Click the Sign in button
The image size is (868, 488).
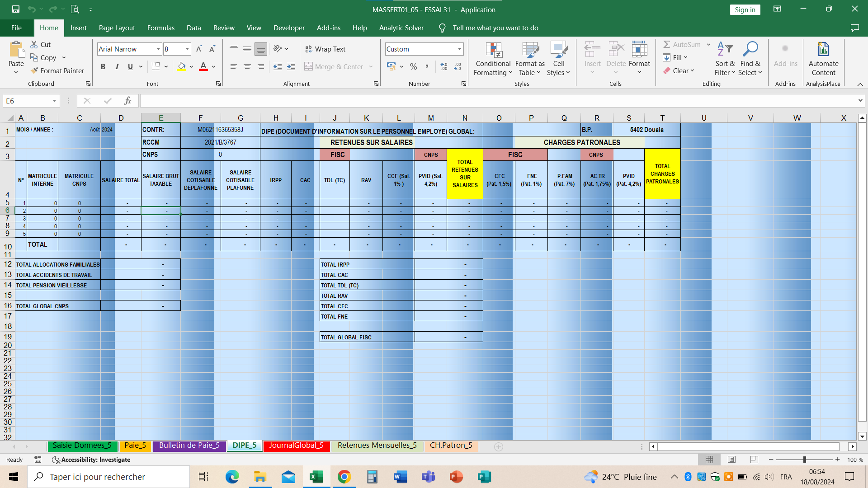(x=745, y=9)
